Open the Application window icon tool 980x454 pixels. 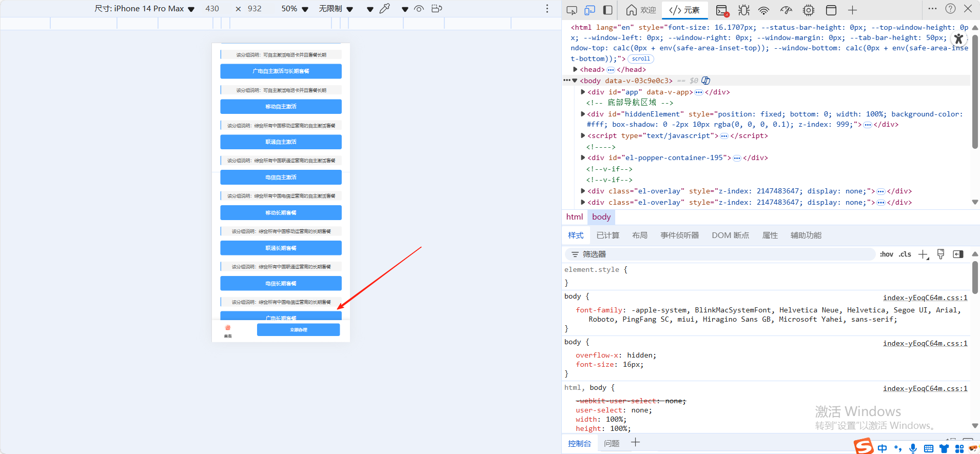point(831,10)
